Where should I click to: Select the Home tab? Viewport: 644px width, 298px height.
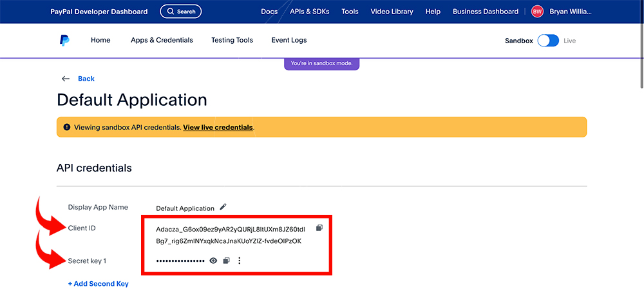click(100, 41)
